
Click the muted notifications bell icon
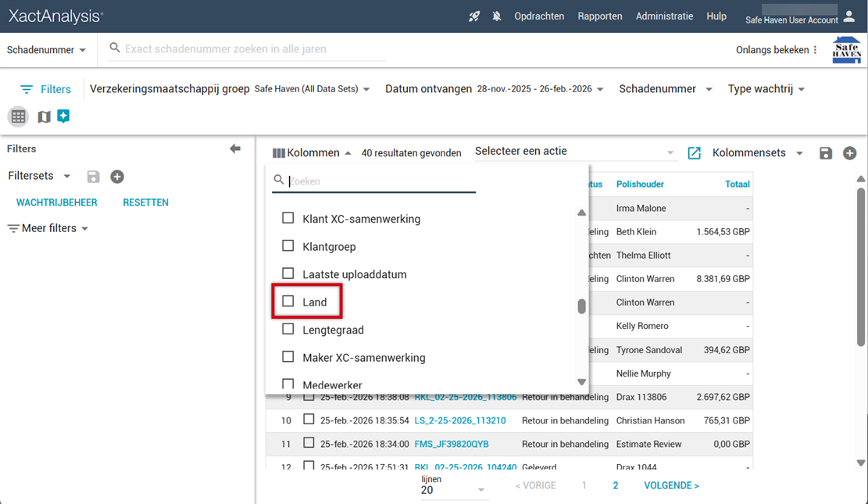click(x=497, y=16)
